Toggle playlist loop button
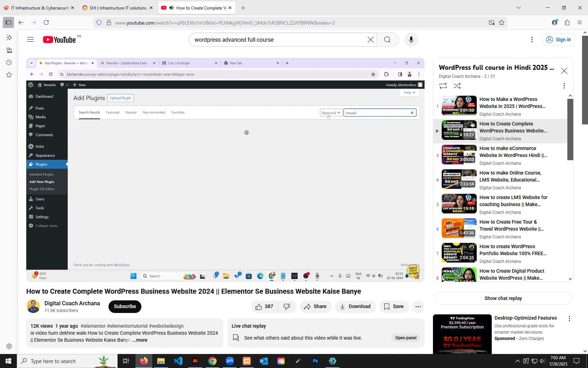This screenshot has width=588, height=368. (443, 86)
